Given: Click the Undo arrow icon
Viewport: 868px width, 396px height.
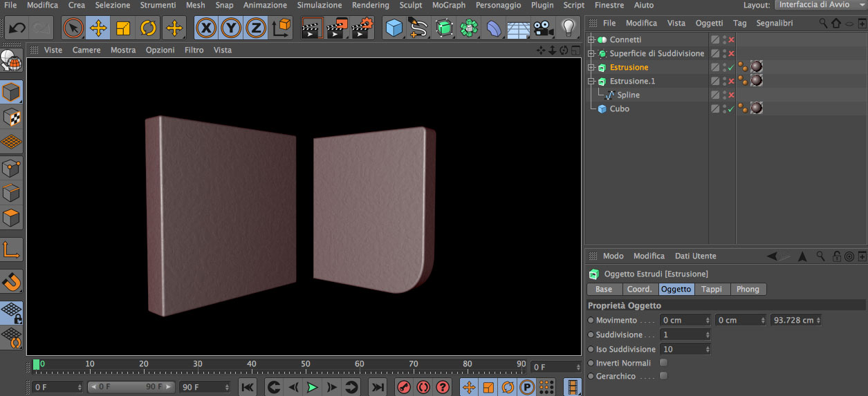Looking at the screenshot, I should [x=17, y=28].
